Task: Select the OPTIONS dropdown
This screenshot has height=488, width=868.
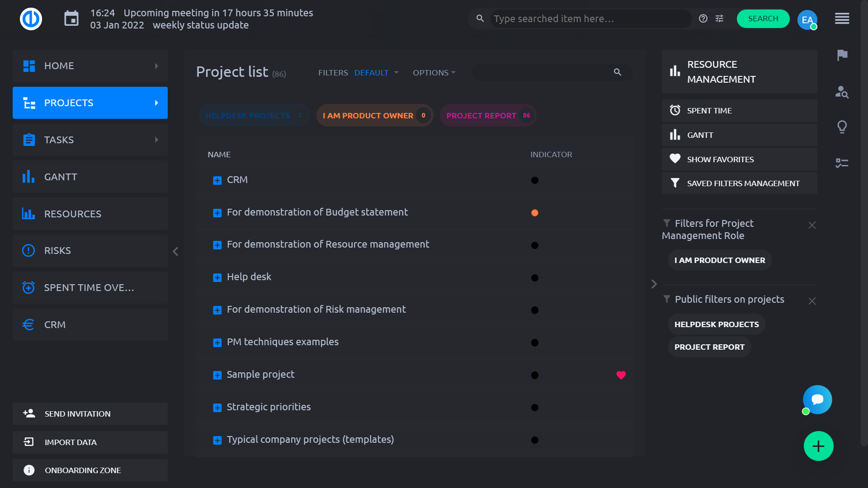Action: pos(433,72)
